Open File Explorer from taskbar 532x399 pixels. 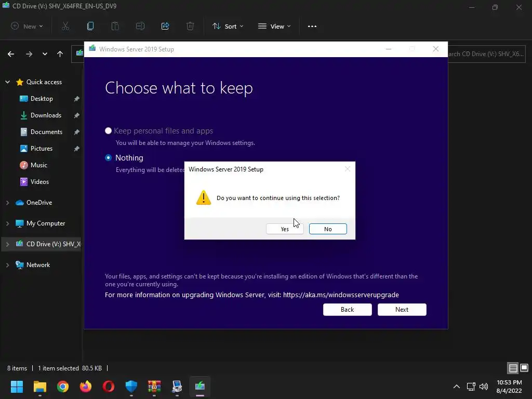[39, 387]
